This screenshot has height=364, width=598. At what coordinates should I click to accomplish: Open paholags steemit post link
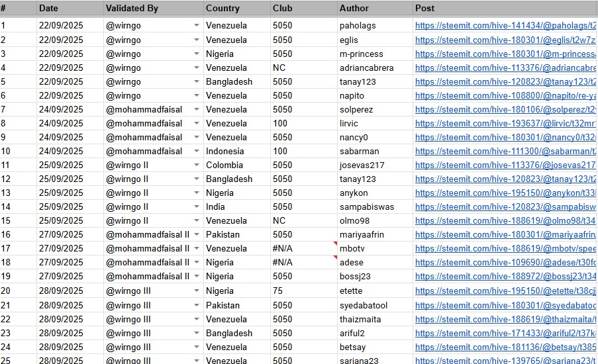click(505, 26)
